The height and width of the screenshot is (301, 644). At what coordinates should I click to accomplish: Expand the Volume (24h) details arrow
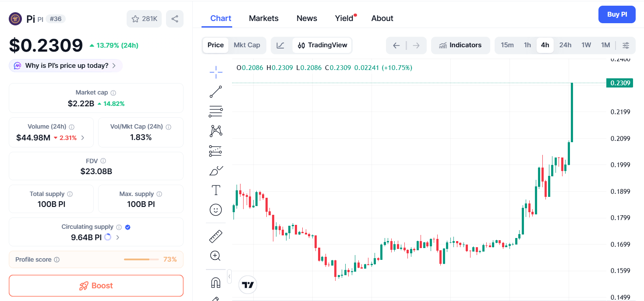pyautogui.click(x=83, y=138)
